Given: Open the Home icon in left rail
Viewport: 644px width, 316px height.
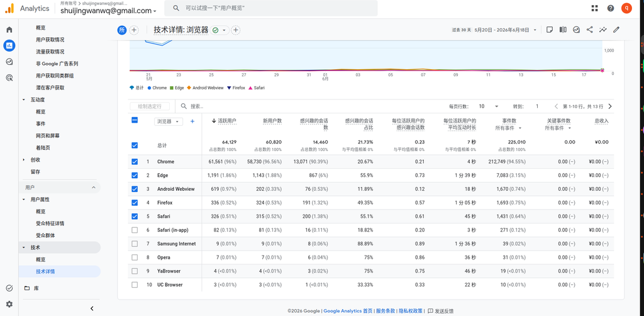Looking at the screenshot, I should (x=9, y=30).
